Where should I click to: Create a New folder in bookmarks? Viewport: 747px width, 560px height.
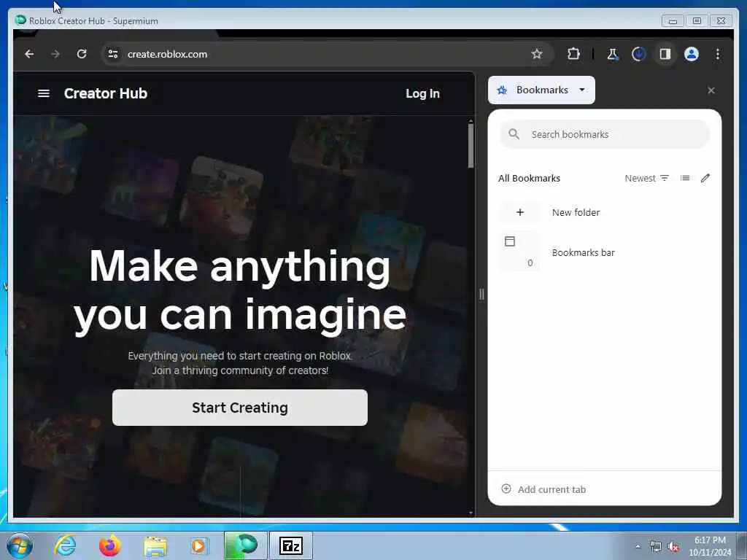pos(605,212)
